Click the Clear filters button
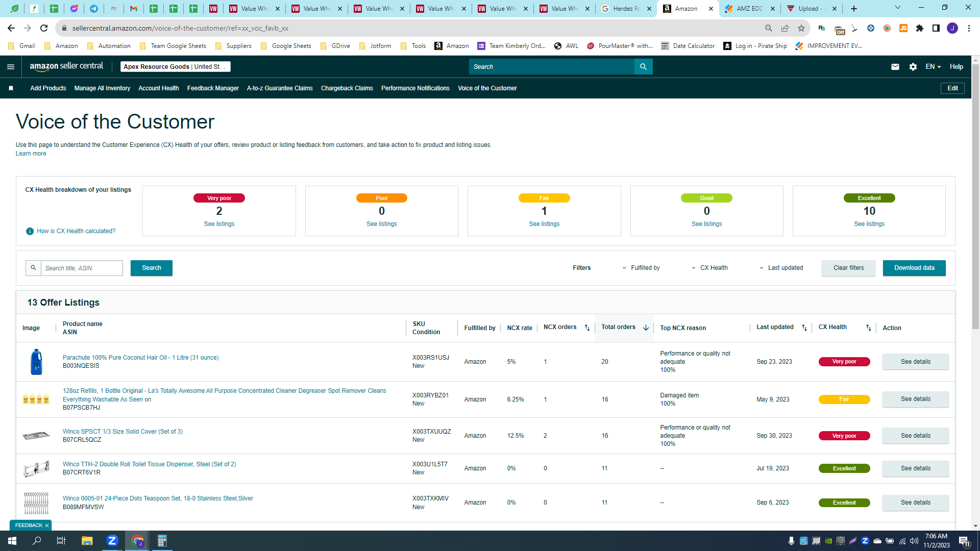The height and width of the screenshot is (551, 980). 848,268
